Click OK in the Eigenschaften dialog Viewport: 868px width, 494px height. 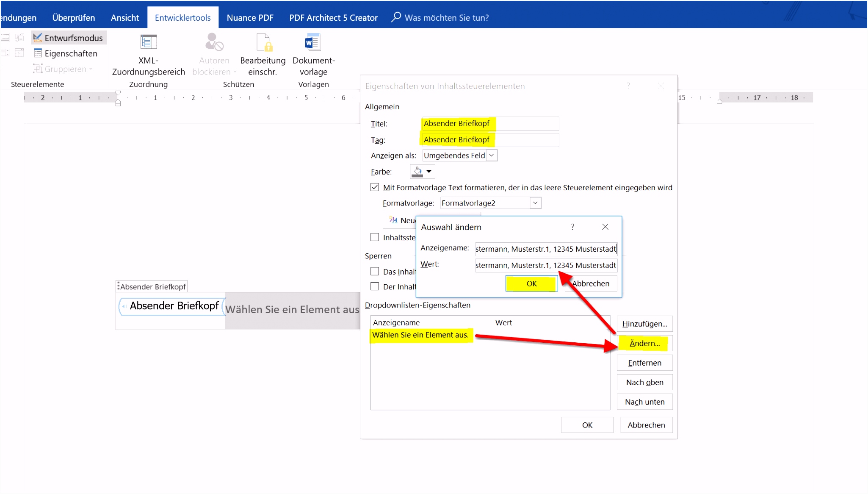coord(587,425)
